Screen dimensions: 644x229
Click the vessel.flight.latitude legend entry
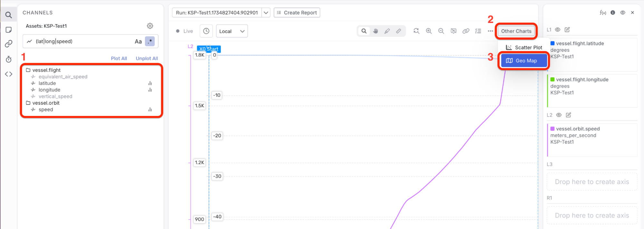pyautogui.click(x=592, y=55)
